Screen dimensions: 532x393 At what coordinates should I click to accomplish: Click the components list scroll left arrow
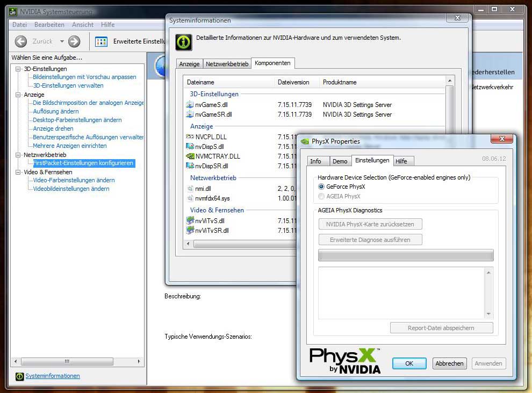188,244
